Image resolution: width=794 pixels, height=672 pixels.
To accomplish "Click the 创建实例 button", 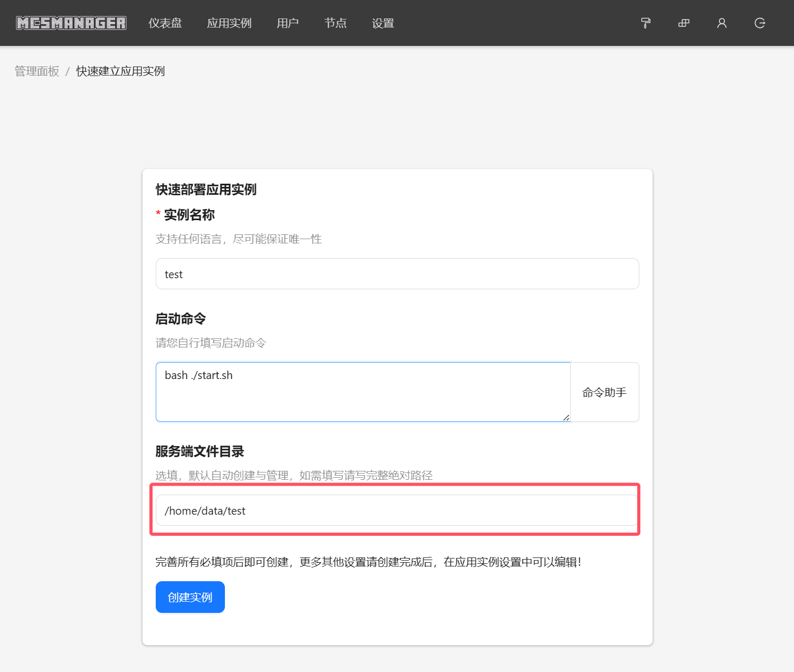I will 190,597.
